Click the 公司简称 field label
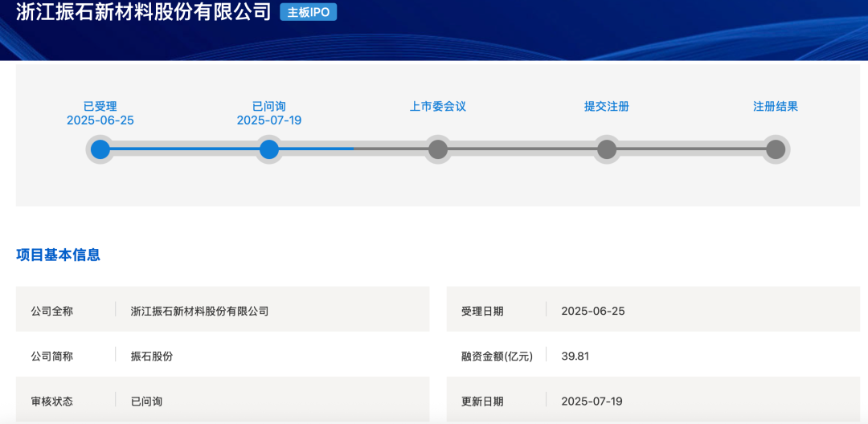 click(x=52, y=357)
